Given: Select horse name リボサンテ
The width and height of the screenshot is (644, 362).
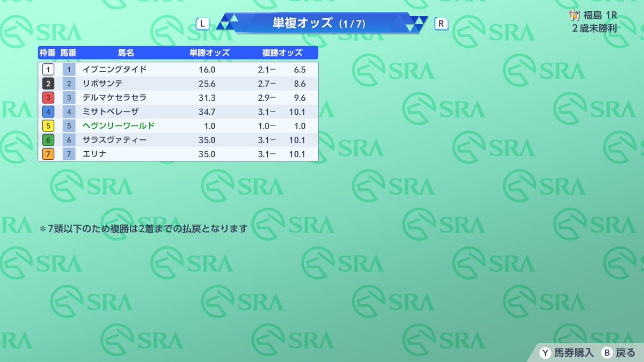Looking at the screenshot, I should [x=103, y=84].
